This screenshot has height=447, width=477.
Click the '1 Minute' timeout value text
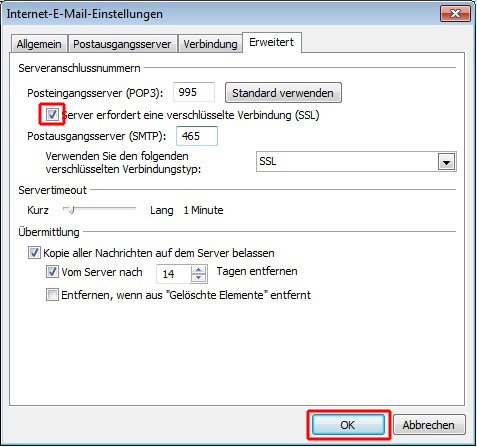203,210
